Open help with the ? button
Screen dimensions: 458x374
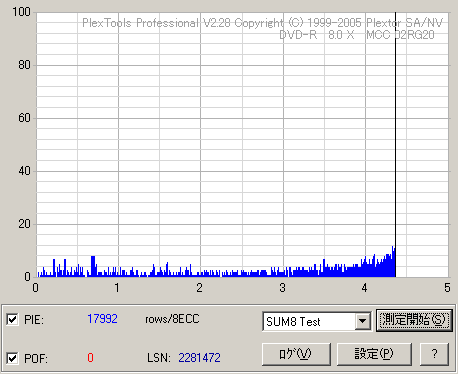coord(434,354)
